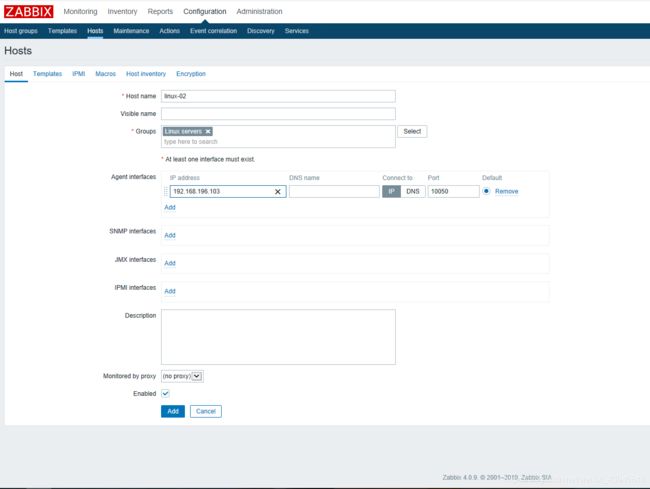Click the agent interface drag handle
The width and height of the screenshot is (650, 489).
coord(166,191)
